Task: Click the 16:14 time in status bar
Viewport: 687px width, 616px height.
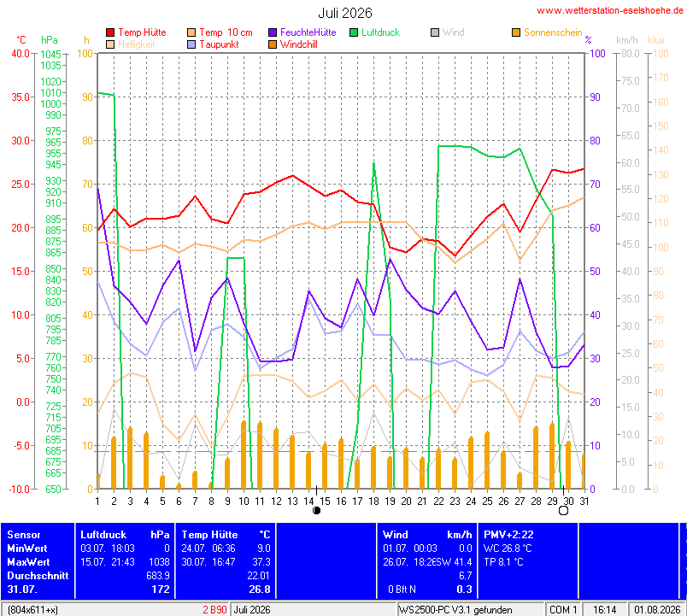Action: pos(605,609)
